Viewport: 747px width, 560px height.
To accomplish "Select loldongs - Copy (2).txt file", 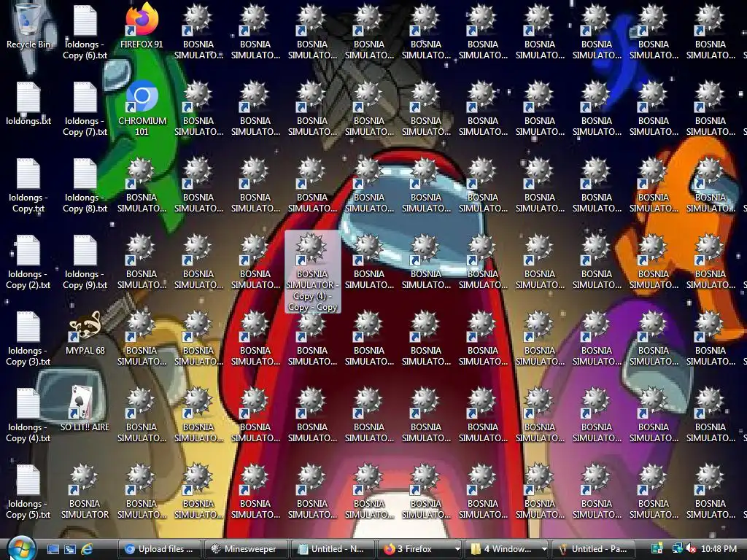I will tap(28, 262).
